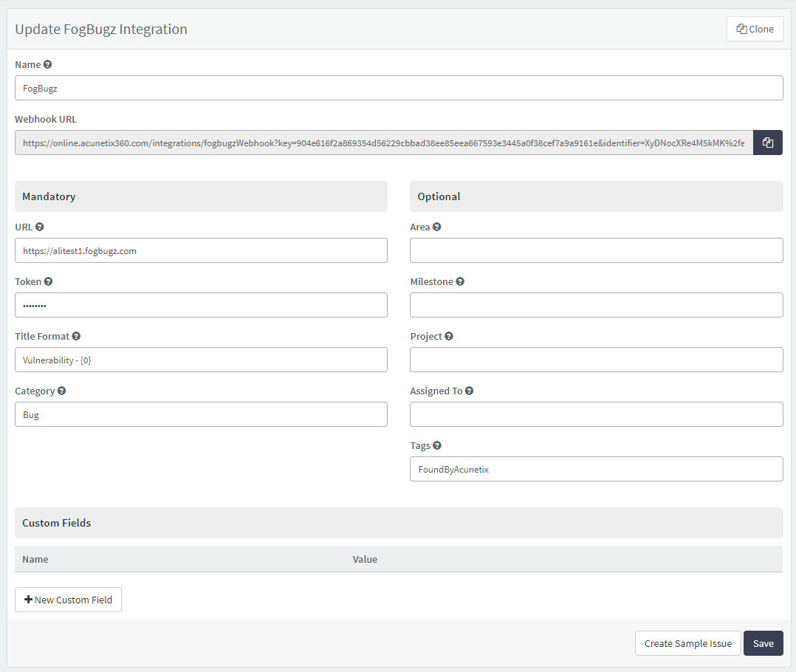Show help tooltip for Assigned To
This screenshot has width=796, height=672.
pos(469,391)
